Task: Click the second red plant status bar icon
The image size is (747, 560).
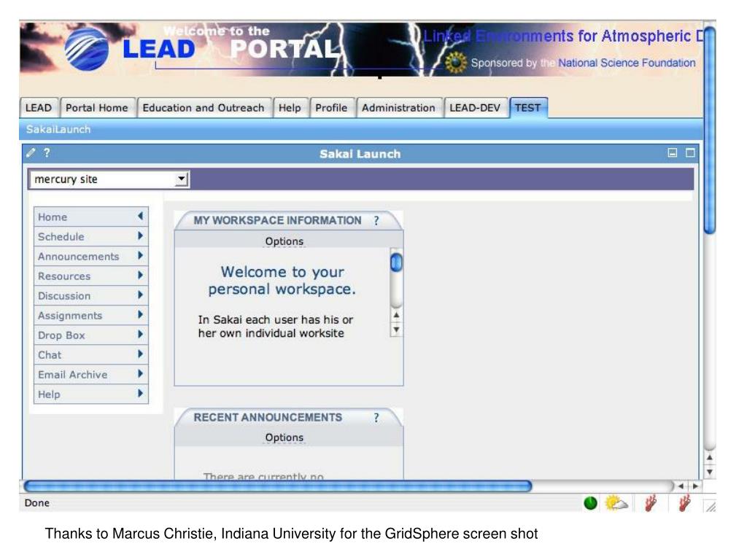Action: [684, 503]
